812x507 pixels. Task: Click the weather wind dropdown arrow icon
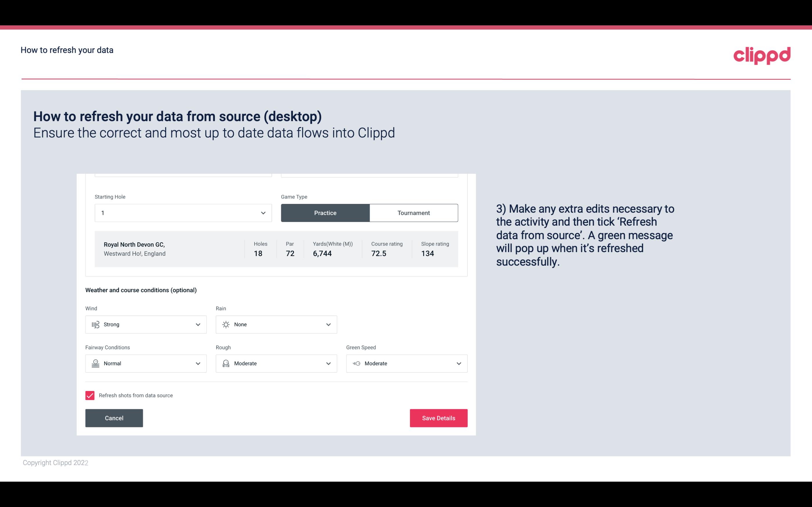click(198, 324)
